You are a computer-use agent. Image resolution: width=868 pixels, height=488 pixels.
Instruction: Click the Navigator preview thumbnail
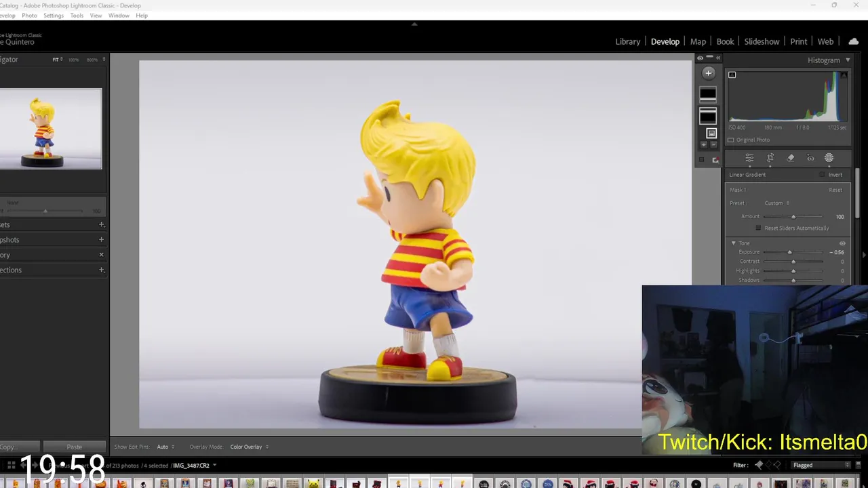pos(51,129)
